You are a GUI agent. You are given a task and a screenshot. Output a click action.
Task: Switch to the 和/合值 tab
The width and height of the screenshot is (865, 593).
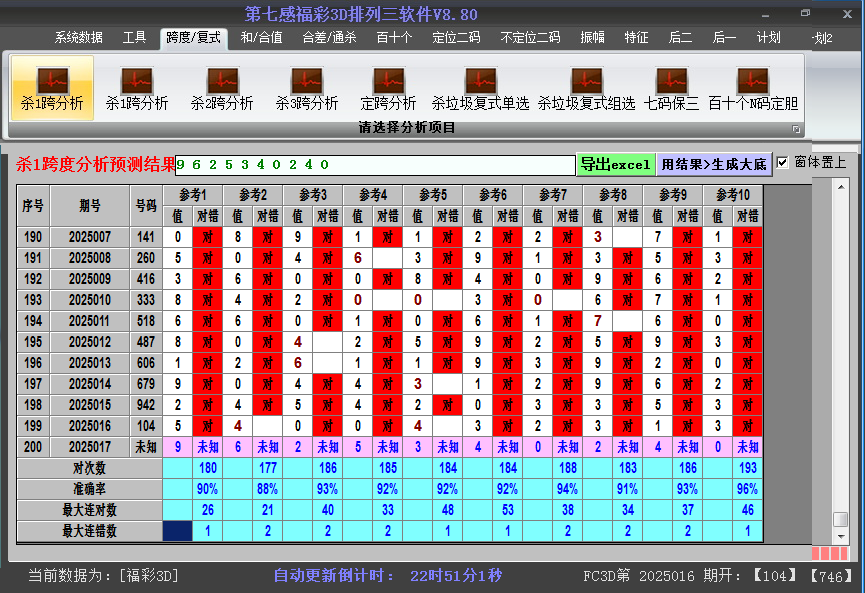click(261, 38)
